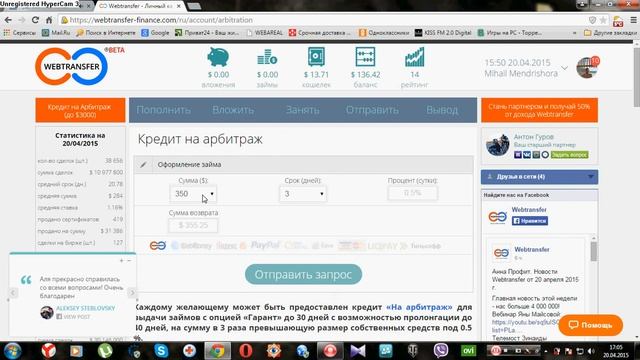Open the Пополнить menu item
The image size is (640, 360).
tap(164, 110)
